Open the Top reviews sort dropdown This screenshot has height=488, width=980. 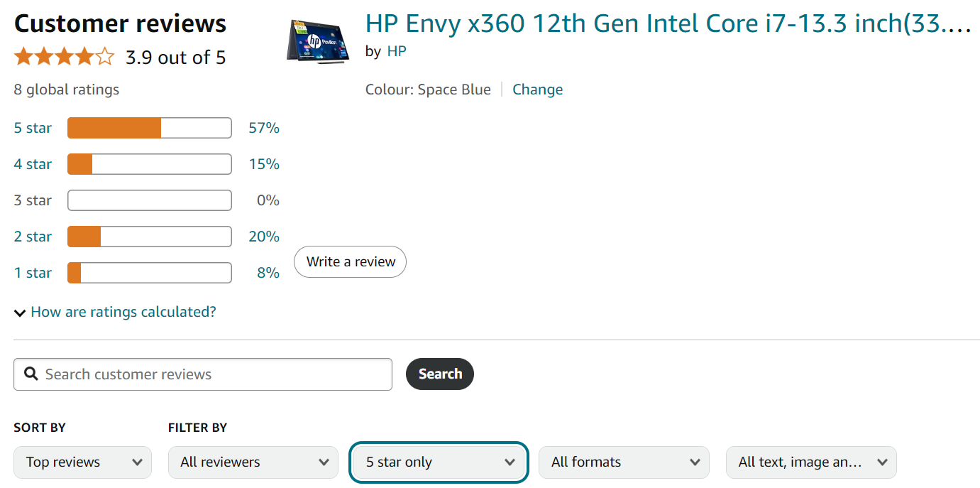coord(82,462)
